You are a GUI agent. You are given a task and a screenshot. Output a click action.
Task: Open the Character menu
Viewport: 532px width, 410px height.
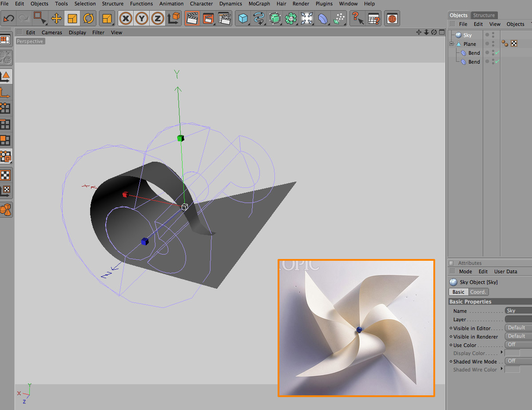[201, 4]
